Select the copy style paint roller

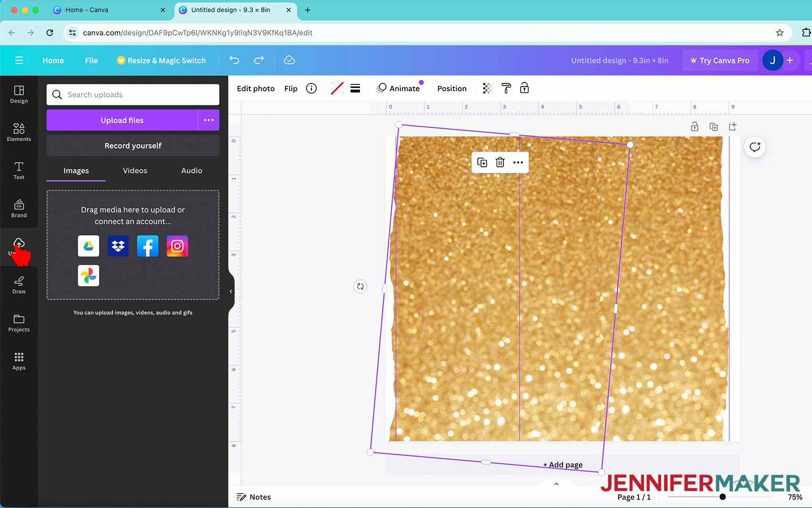pyautogui.click(x=506, y=88)
